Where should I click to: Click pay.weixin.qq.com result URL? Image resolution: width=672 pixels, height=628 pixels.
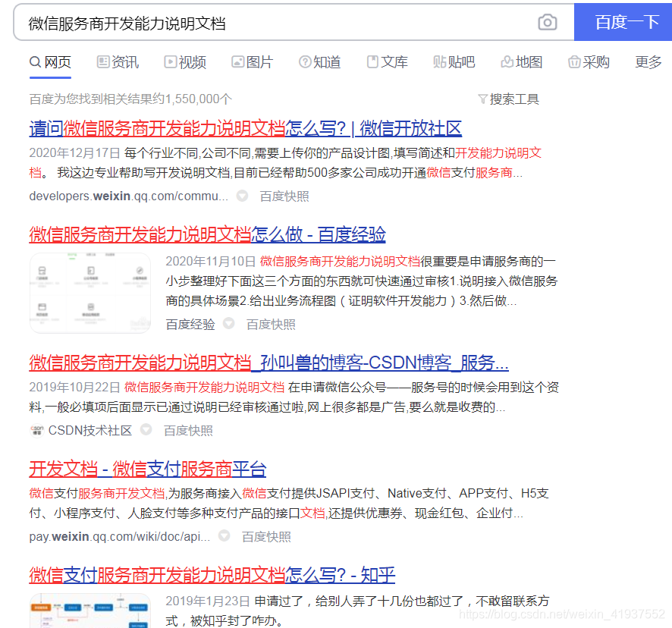coord(120,537)
